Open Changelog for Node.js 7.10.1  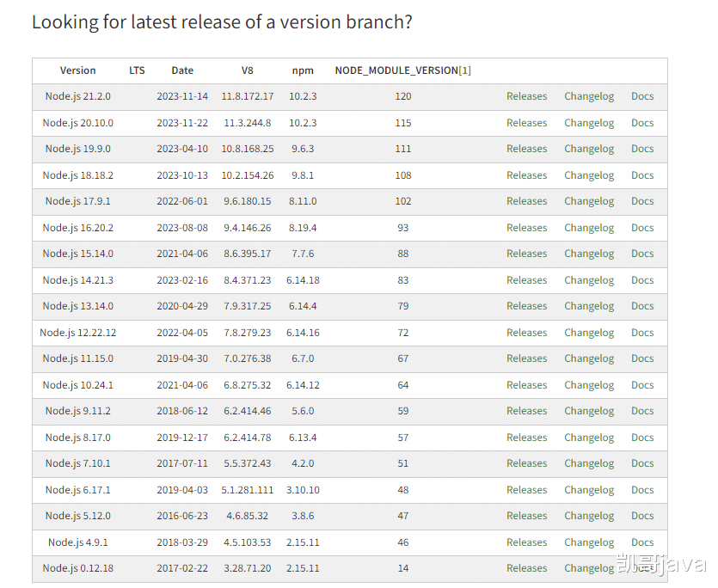click(589, 463)
